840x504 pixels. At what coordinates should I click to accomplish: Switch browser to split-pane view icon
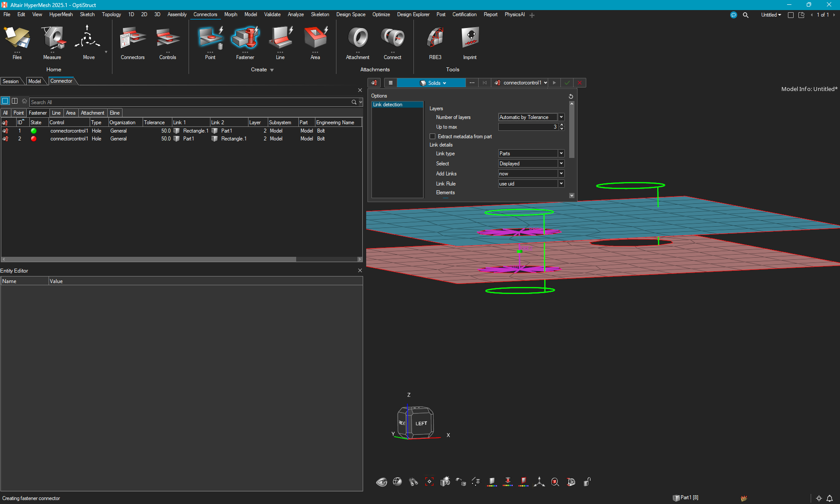pos(15,101)
